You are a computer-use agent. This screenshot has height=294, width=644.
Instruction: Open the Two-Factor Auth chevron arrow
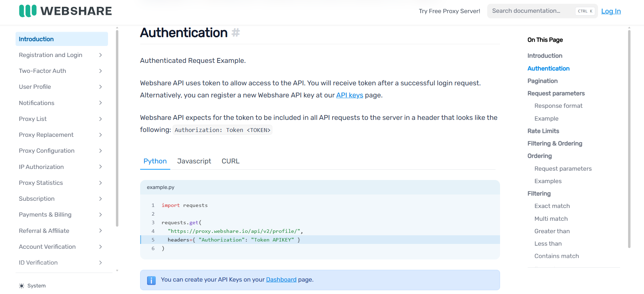[100, 71]
